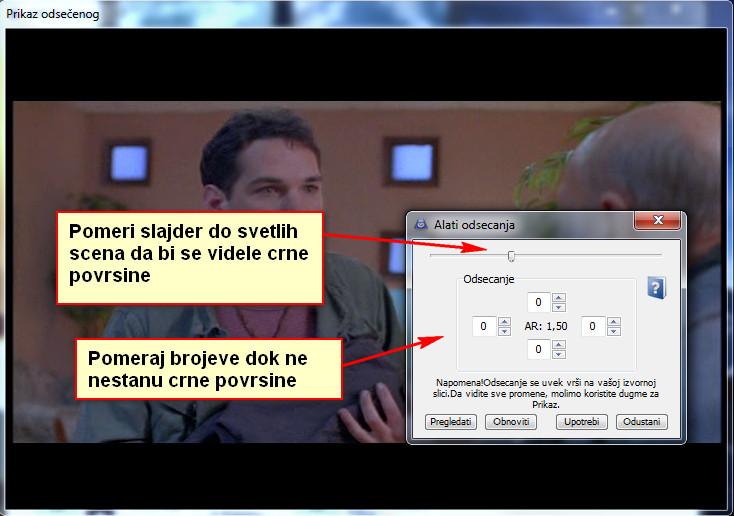Decrease the bottom crop value
This screenshot has width=734, height=516.
point(558,354)
